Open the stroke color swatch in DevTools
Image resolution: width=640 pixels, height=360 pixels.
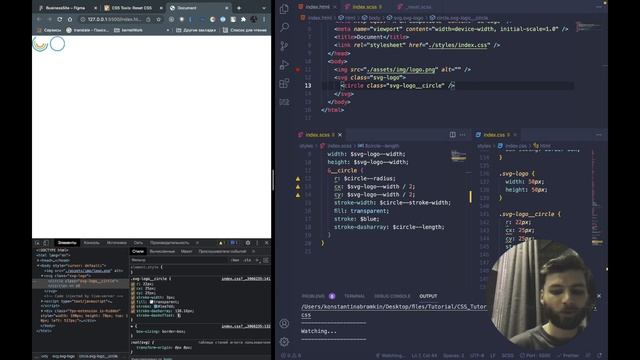156,306
